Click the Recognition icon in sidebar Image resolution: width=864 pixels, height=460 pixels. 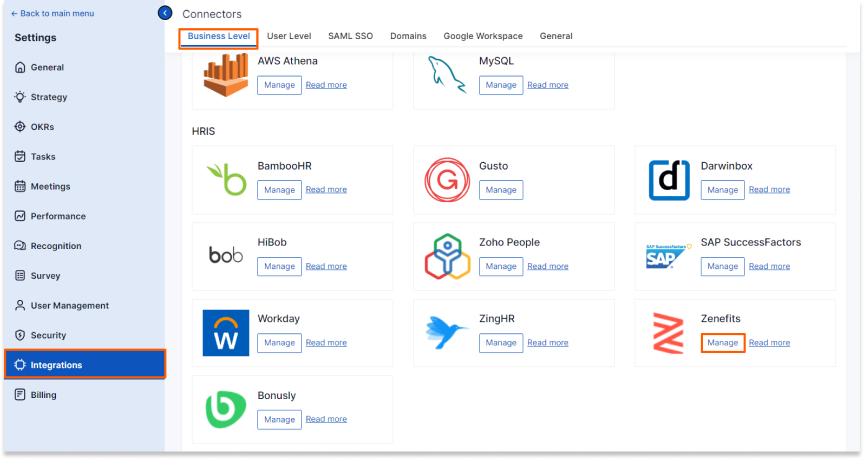pos(20,246)
